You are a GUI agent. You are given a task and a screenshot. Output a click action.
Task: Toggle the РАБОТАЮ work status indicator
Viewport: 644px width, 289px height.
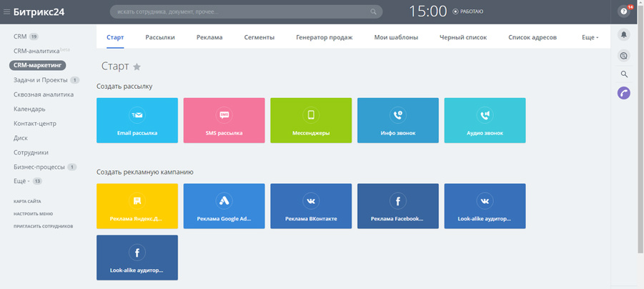point(467,12)
